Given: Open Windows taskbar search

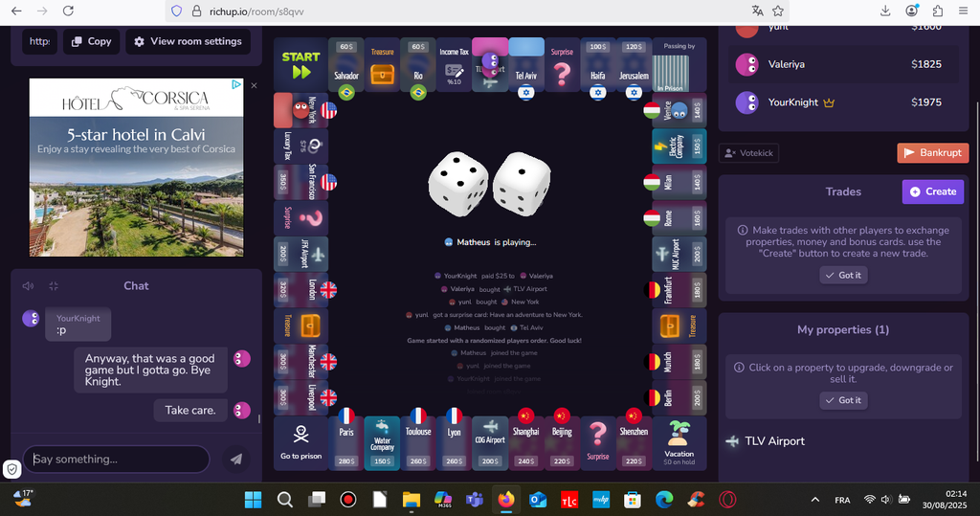Looking at the screenshot, I should point(285,500).
